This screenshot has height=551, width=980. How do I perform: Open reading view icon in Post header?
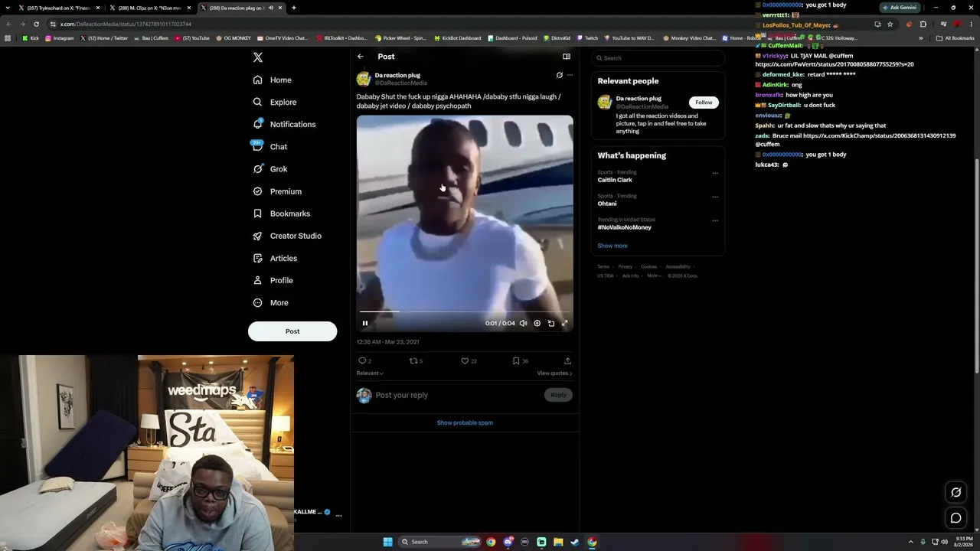click(x=567, y=57)
